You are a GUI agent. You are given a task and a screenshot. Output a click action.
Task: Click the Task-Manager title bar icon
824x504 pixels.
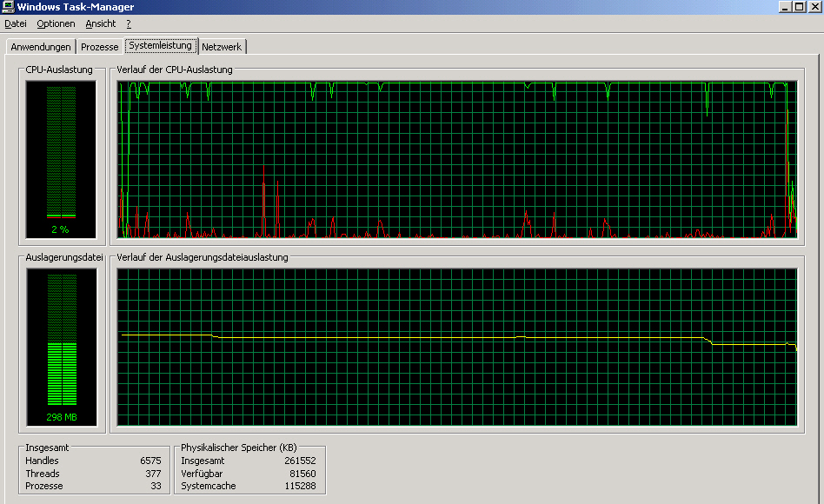[8, 7]
